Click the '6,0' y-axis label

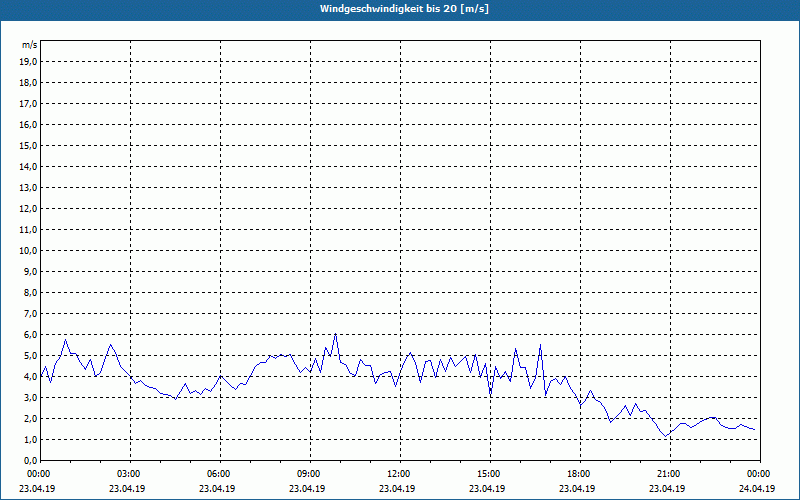point(30,334)
